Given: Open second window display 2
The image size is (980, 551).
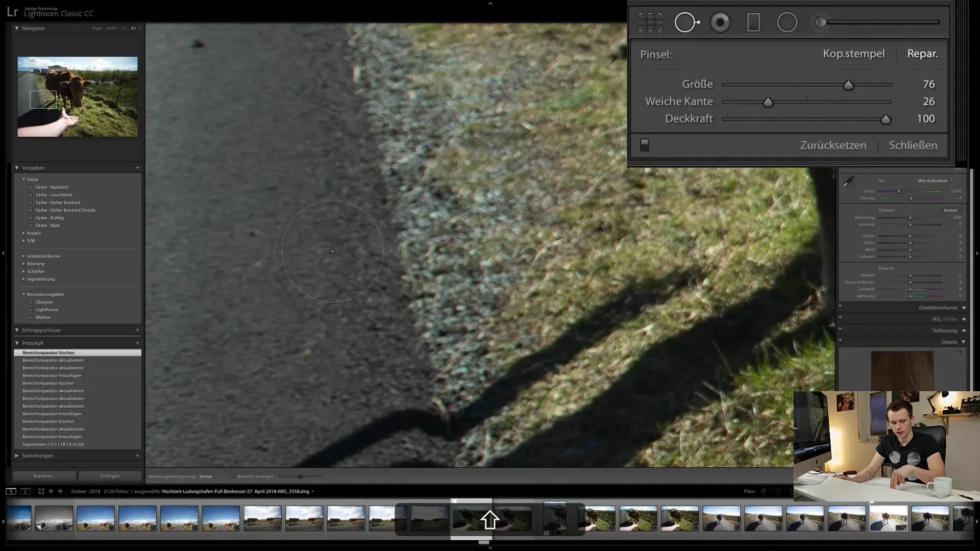Looking at the screenshot, I should pyautogui.click(x=25, y=491).
